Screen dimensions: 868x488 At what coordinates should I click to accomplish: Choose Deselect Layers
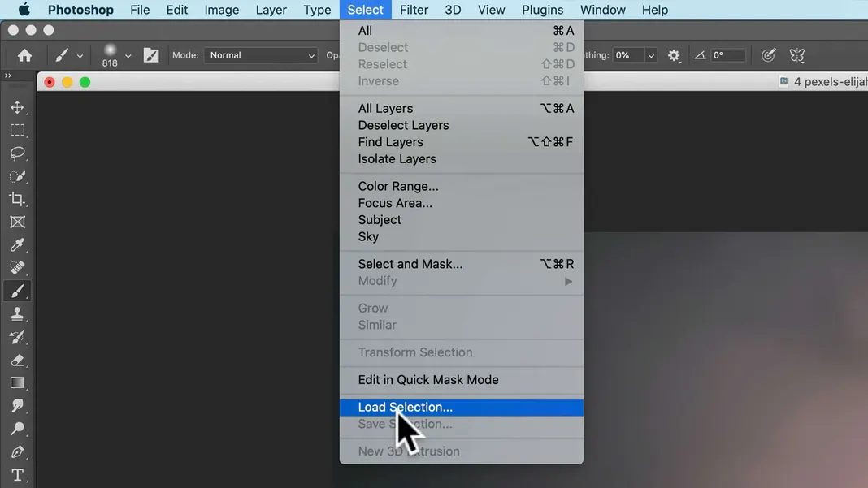tap(462, 125)
